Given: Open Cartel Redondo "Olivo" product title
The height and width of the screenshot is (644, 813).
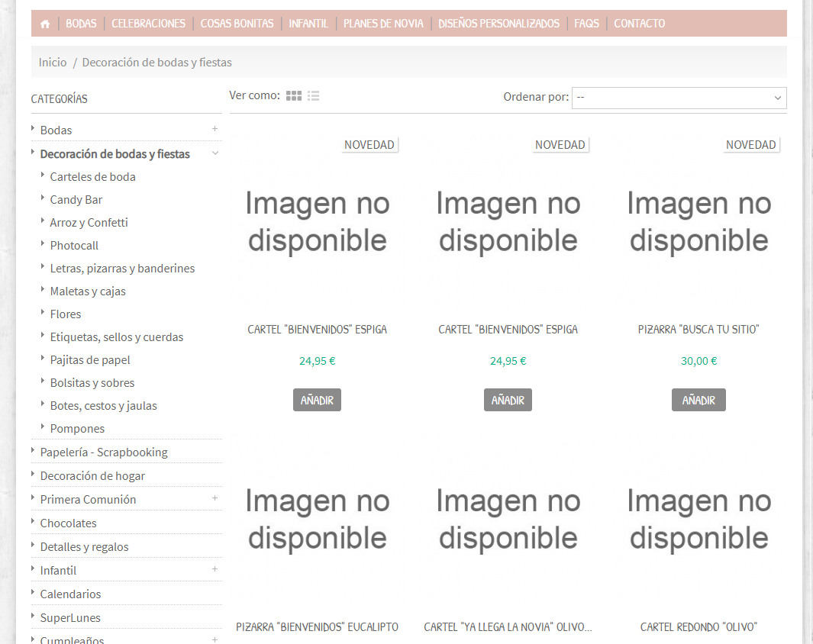Looking at the screenshot, I should [698, 627].
